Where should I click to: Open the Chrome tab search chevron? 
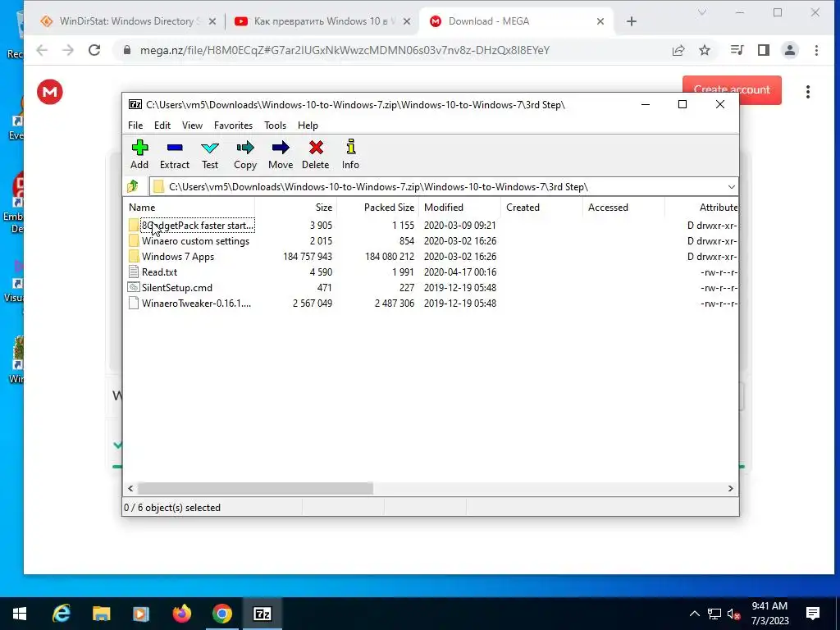(702, 12)
